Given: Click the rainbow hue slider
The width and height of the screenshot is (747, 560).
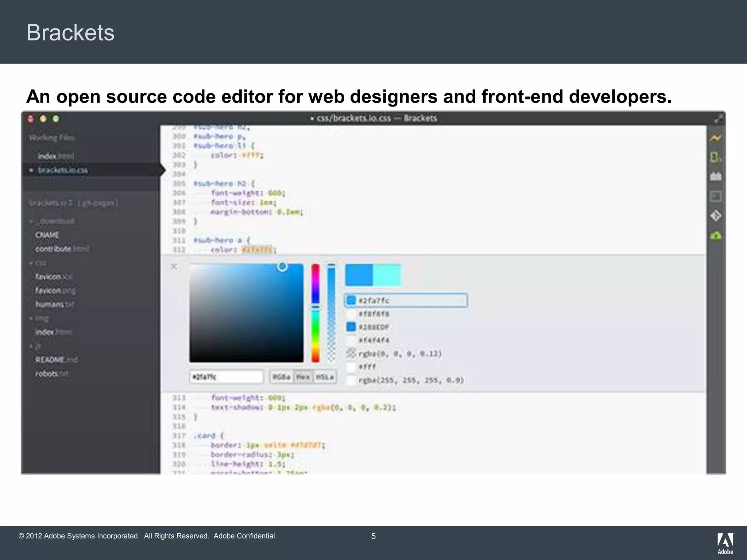Looking at the screenshot, I should click(316, 313).
